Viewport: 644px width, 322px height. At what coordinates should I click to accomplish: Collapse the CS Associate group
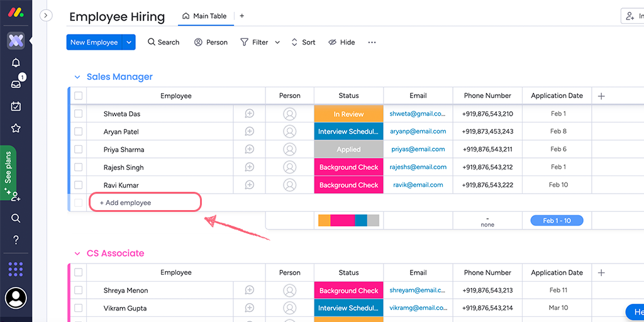pyautogui.click(x=77, y=253)
